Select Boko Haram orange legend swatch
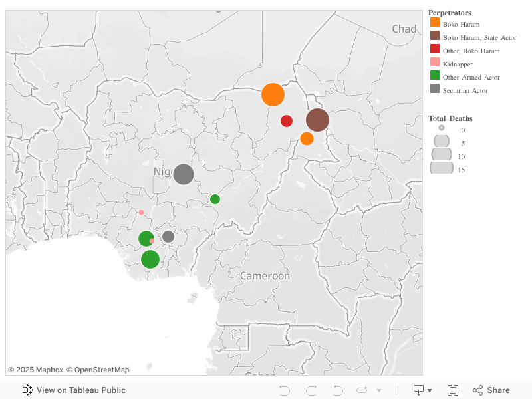This screenshot has width=532, height=399. tap(434, 23)
